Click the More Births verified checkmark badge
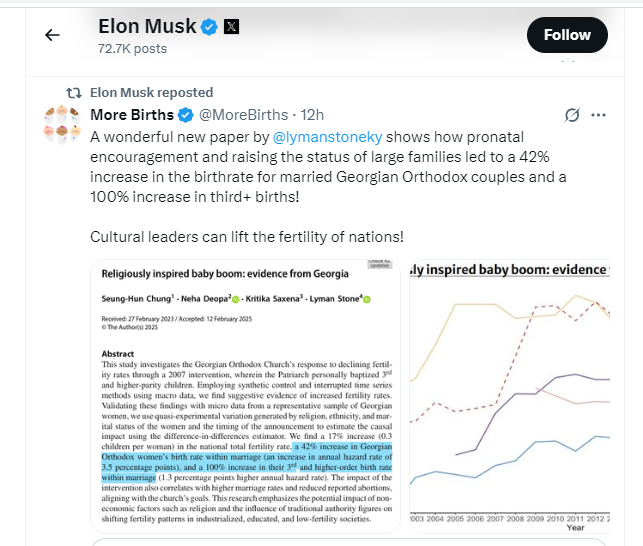This screenshot has height=546, width=643. (x=186, y=115)
